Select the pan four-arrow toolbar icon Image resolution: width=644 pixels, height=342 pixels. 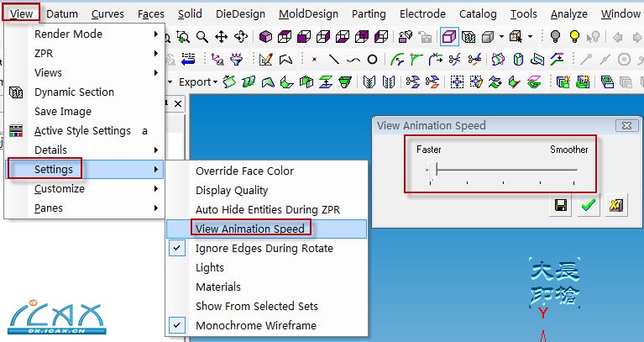pos(222,37)
